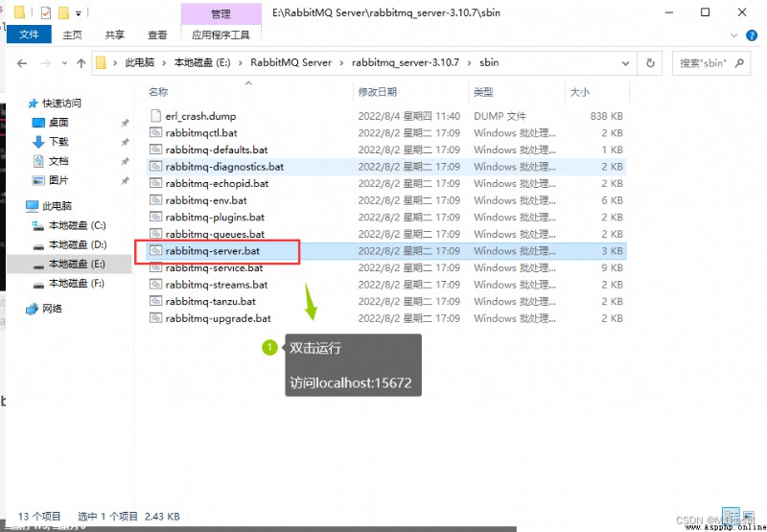This screenshot has width=767, height=532.
Task: Click 此电脑 in the address breadcrumb
Action: click(140, 62)
